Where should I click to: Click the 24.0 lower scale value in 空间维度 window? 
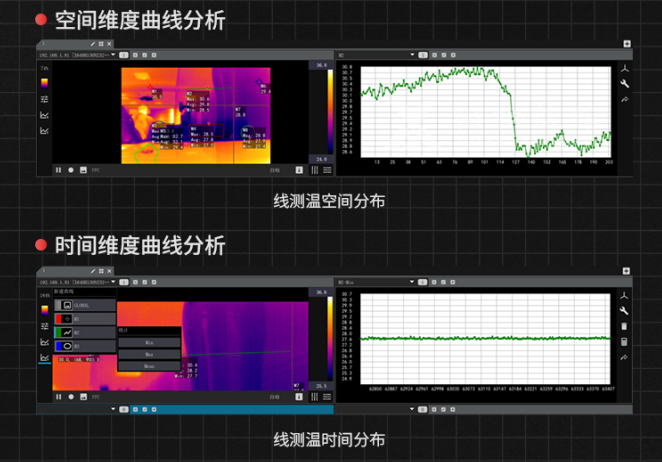point(322,159)
